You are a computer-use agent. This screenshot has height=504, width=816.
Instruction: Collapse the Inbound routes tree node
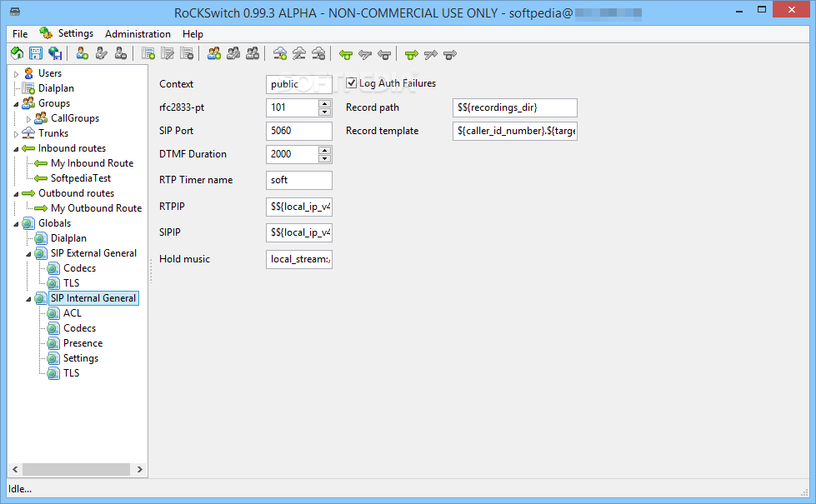16,149
